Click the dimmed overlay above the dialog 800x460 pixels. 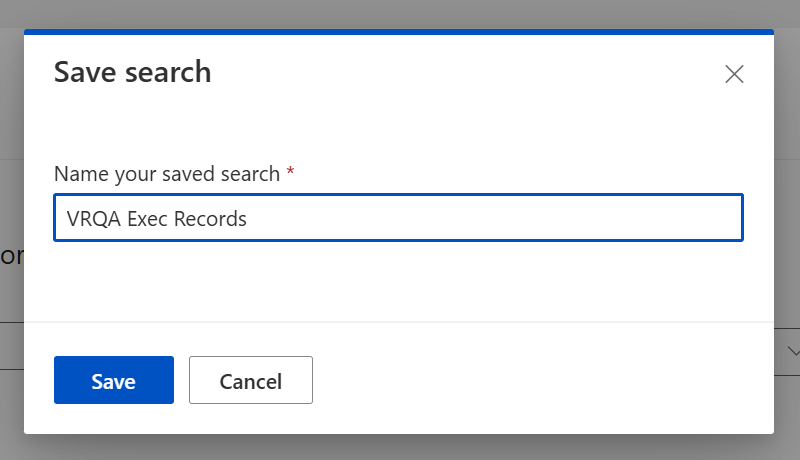(x=400, y=12)
